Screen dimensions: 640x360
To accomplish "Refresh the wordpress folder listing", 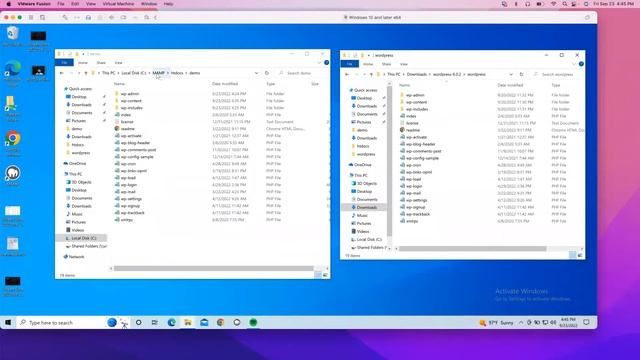I will (x=522, y=74).
